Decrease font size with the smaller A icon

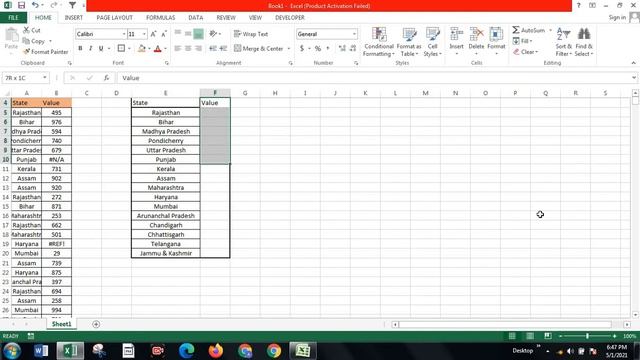point(164,34)
